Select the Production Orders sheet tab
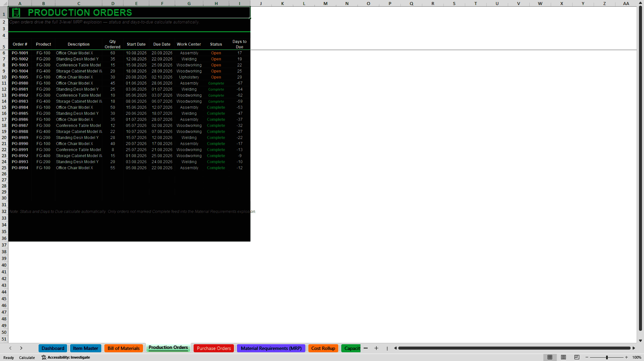Viewport: 644px width, 361px height. [168, 348]
